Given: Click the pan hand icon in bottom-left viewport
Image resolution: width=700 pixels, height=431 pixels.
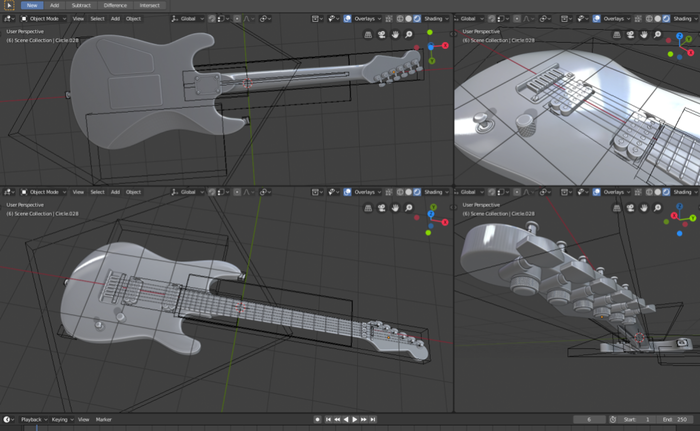Looking at the screenshot, I should [x=395, y=207].
